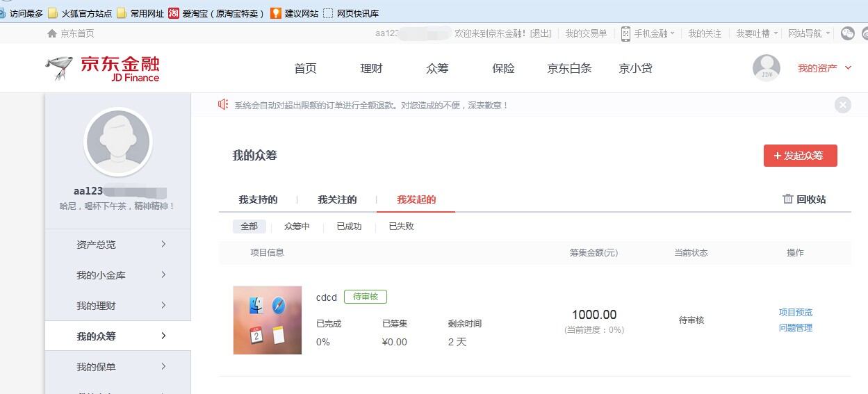Image resolution: width=868 pixels, height=394 pixels.
Task: Open the 项目预览 link
Action: [x=796, y=313]
